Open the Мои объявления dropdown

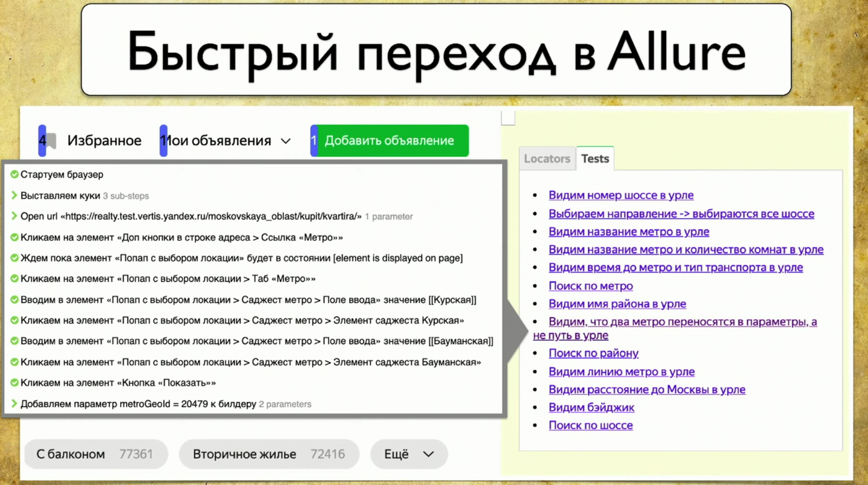(225, 141)
